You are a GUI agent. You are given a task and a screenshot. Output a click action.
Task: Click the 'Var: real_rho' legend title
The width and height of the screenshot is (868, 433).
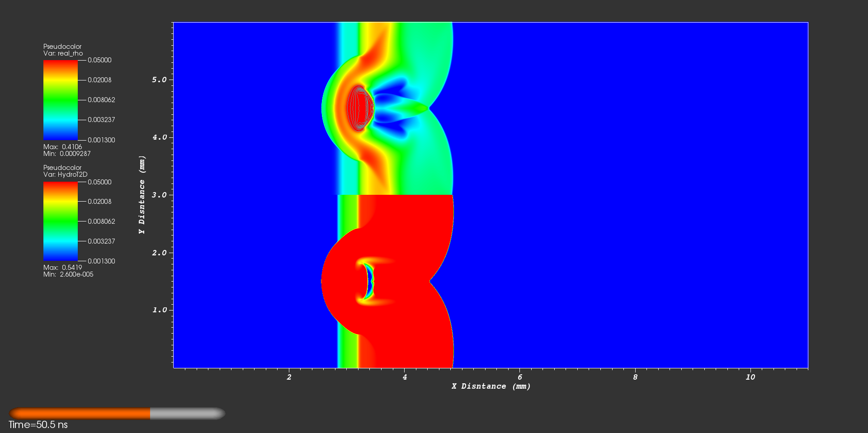coord(63,53)
